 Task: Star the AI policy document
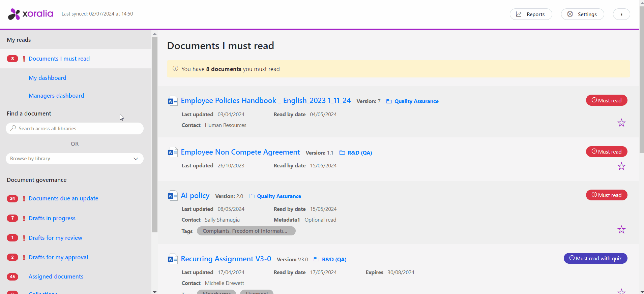(x=621, y=230)
